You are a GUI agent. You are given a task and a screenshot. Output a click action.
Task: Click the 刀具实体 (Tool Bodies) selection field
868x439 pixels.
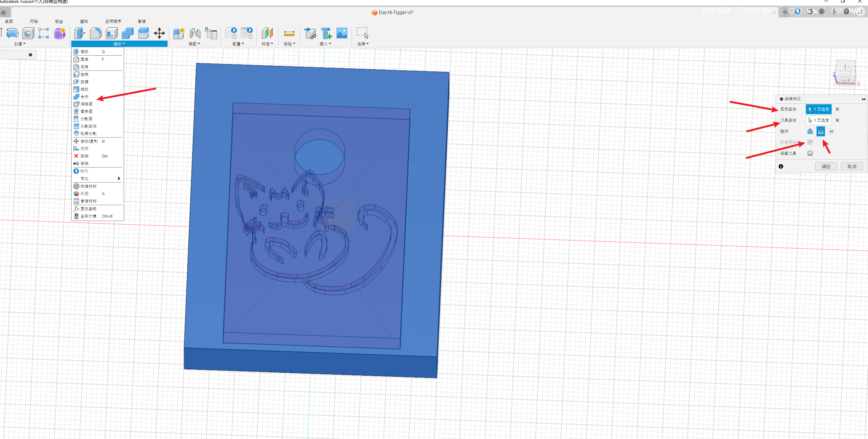(819, 120)
